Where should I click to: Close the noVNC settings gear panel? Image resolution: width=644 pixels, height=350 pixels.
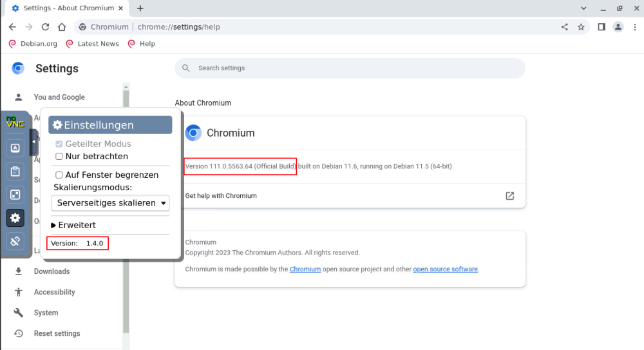click(x=15, y=218)
